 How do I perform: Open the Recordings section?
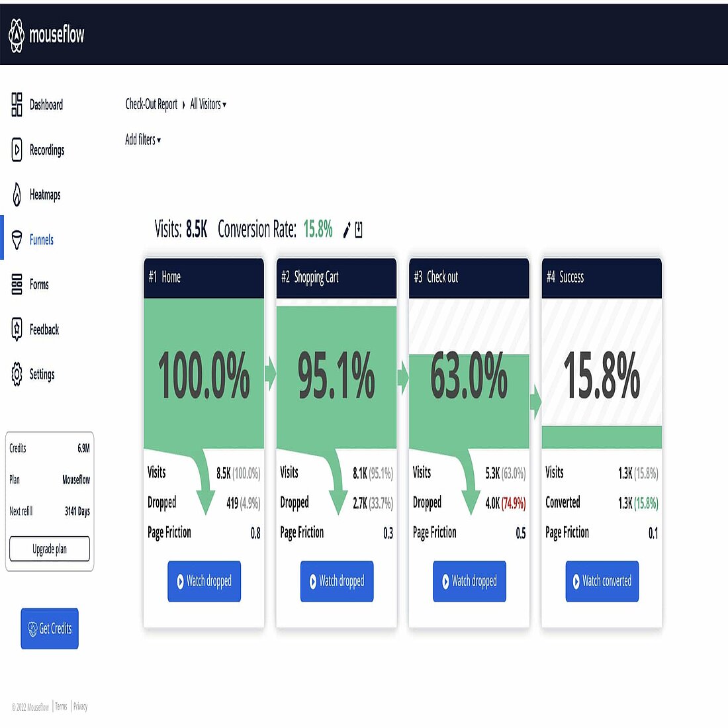coord(38,150)
